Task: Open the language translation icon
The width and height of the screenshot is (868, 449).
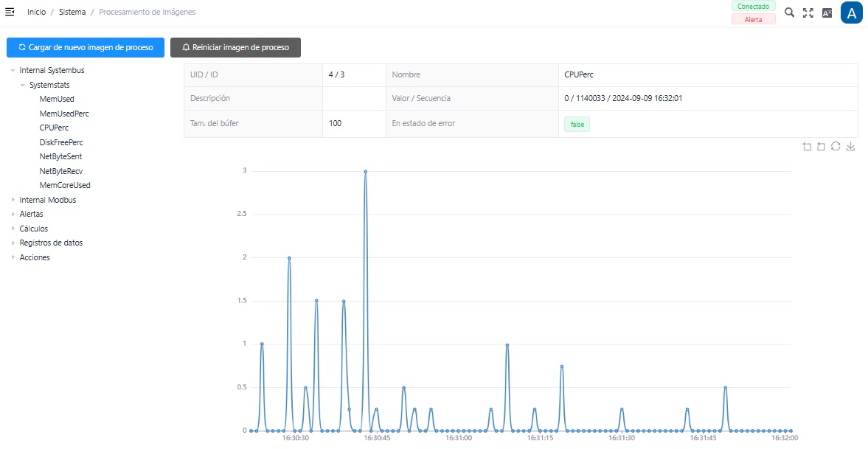Action: pyautogui.click(x=827, y=13)
